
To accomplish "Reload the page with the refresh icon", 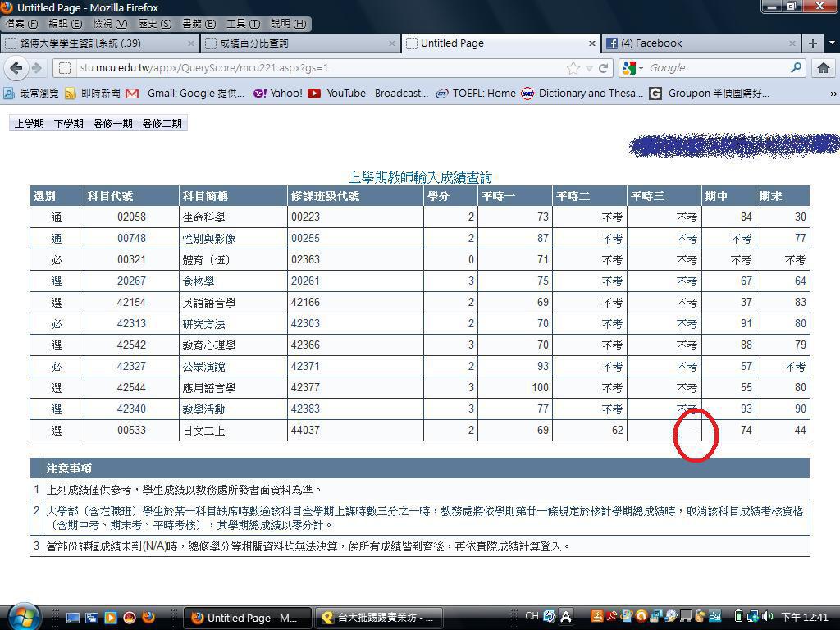I will pos(604,68).
